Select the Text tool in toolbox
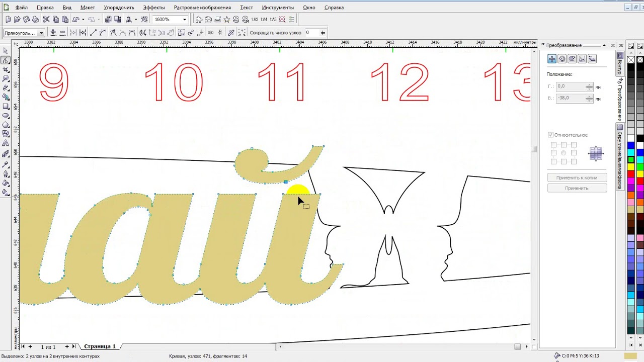The width and height of the screenshot is (644, 362). [6, 144]
